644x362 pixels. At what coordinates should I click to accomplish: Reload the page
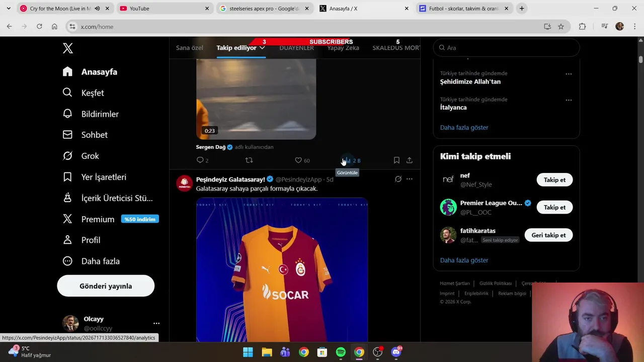coord(39,26)
